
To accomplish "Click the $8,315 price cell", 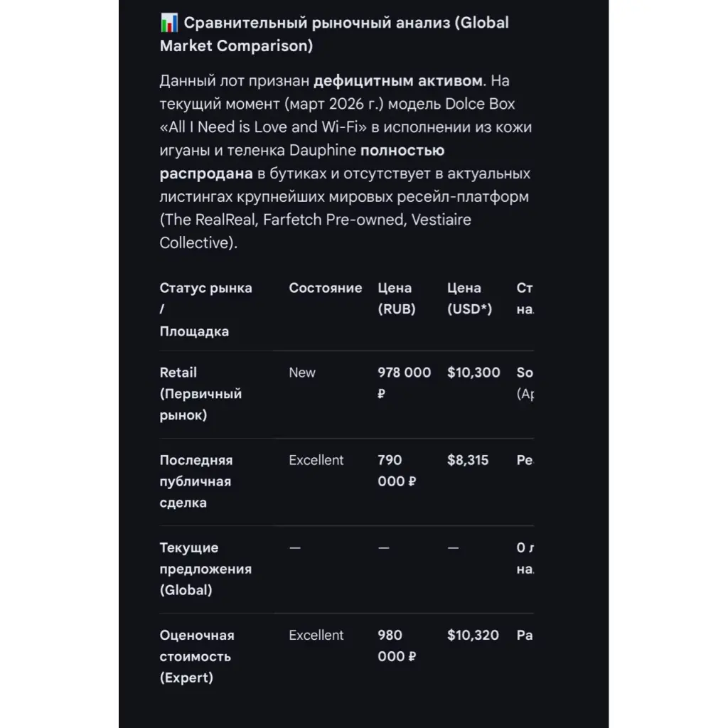I will pyautogui.click(x=468, y=460).
